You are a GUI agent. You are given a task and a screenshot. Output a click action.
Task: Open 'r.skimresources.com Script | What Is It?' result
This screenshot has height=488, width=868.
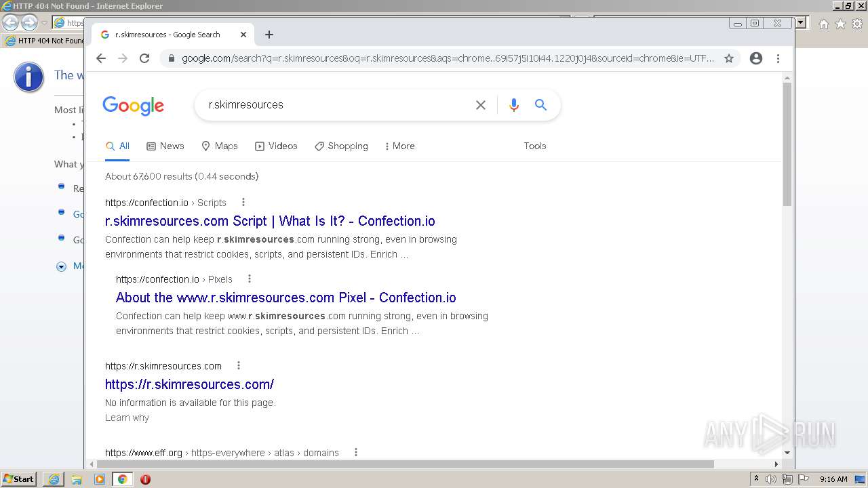(270, 221)
